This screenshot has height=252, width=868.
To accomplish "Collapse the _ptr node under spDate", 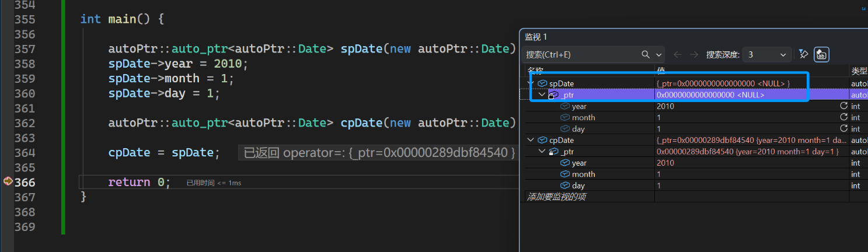I will point(542,94).
